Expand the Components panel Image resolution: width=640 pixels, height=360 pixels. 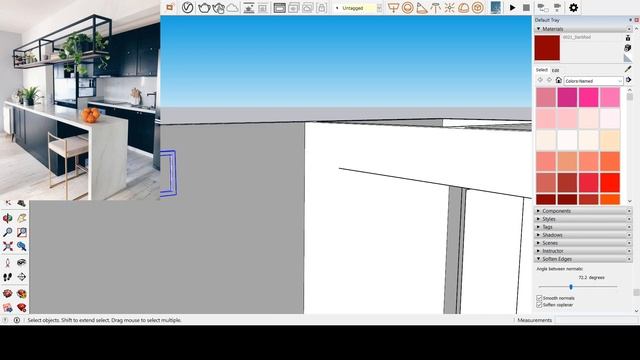583,211
